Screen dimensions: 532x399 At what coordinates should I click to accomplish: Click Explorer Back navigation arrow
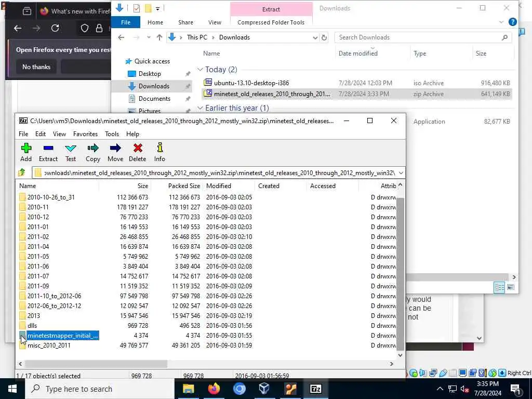(121, 37)
